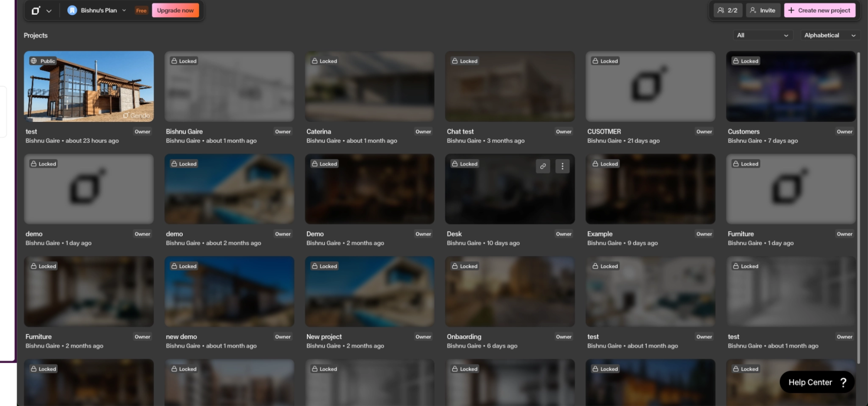868x406 pixels.
Task: Click Create new project button
Action: [819, 10]
